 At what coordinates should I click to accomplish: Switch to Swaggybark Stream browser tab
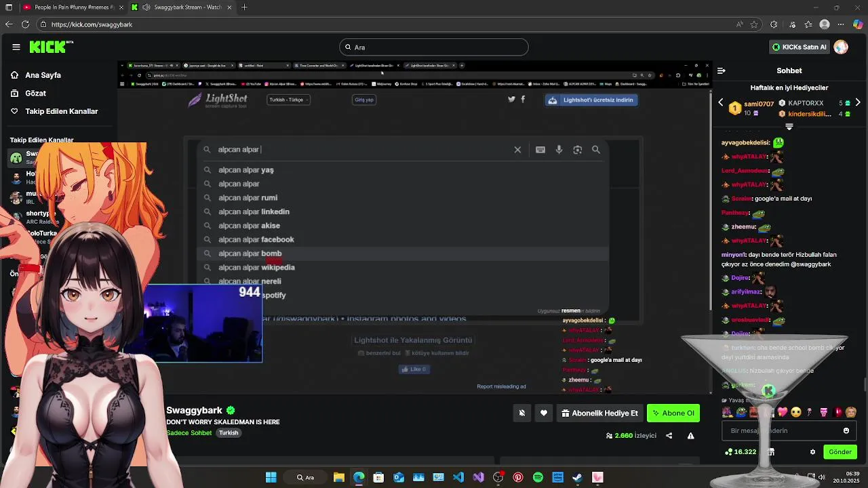click(182, 7)
